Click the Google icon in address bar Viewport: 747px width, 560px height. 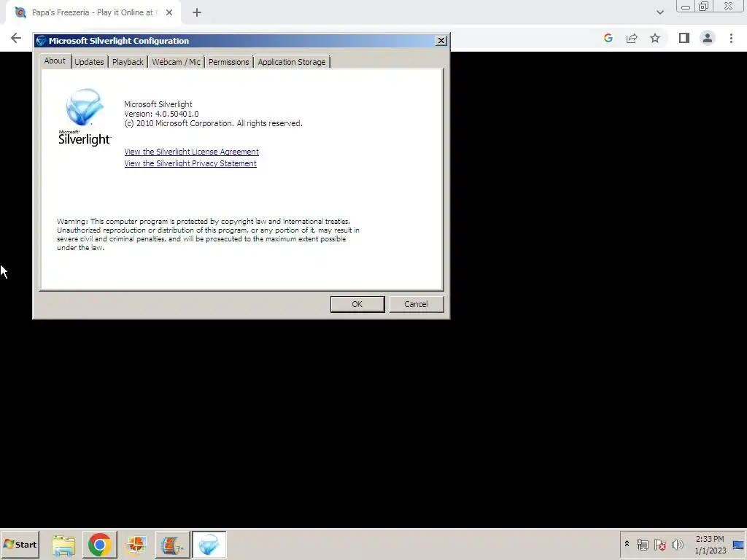(x=608, y=38)
